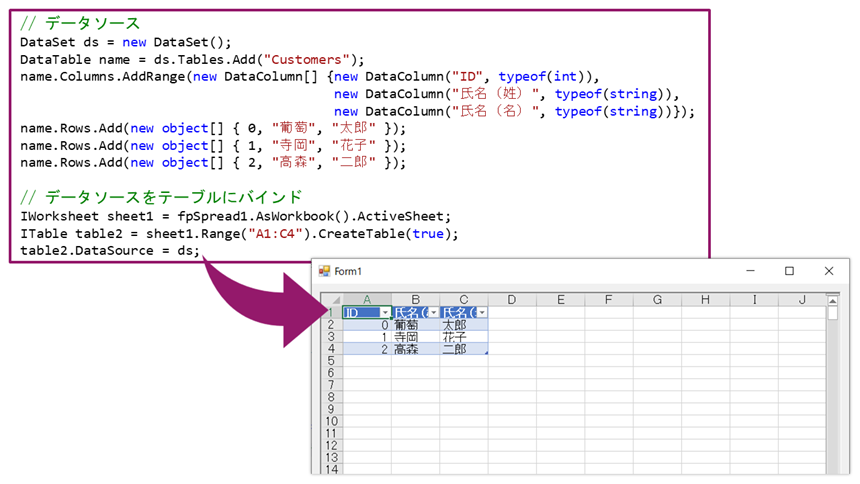This screenshot has width=860, height=484.
Task: Maximize the Form1 window
Action: click(x=789, y=271)
